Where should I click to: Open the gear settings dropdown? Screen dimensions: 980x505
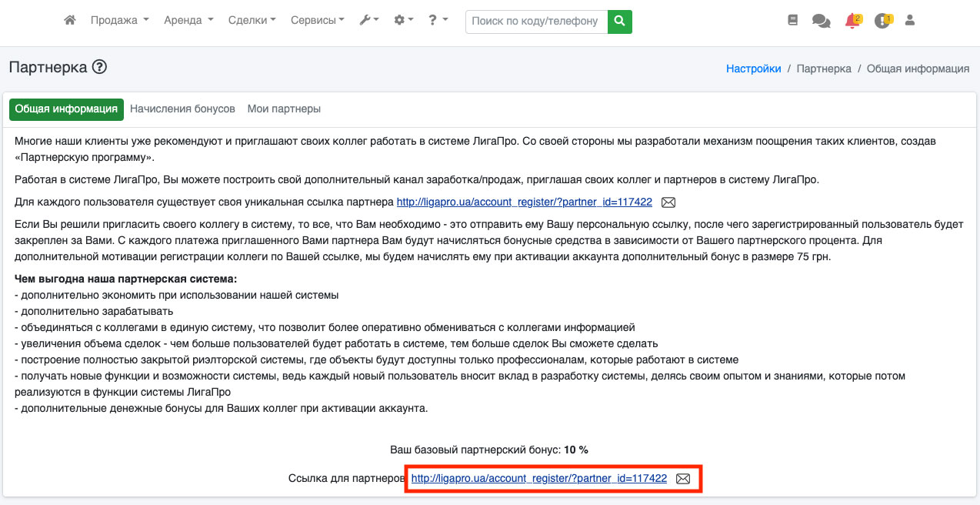point(404,21)
